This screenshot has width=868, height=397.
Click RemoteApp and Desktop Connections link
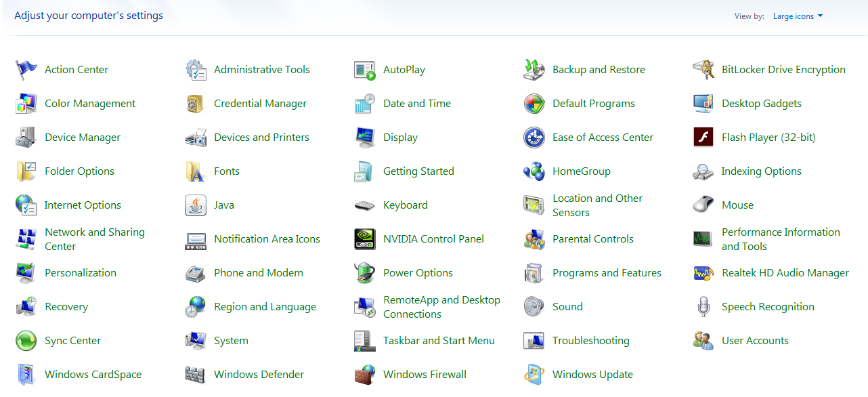tap(441, 307)
